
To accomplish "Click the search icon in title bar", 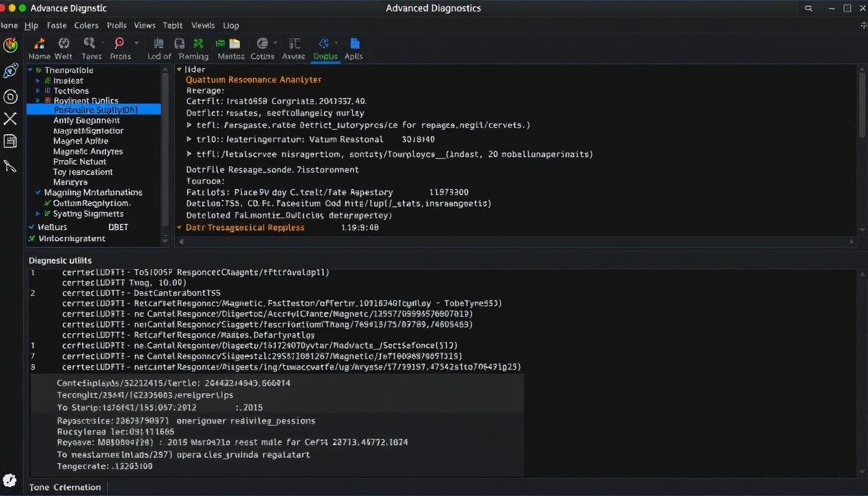I will click(809, 8).
